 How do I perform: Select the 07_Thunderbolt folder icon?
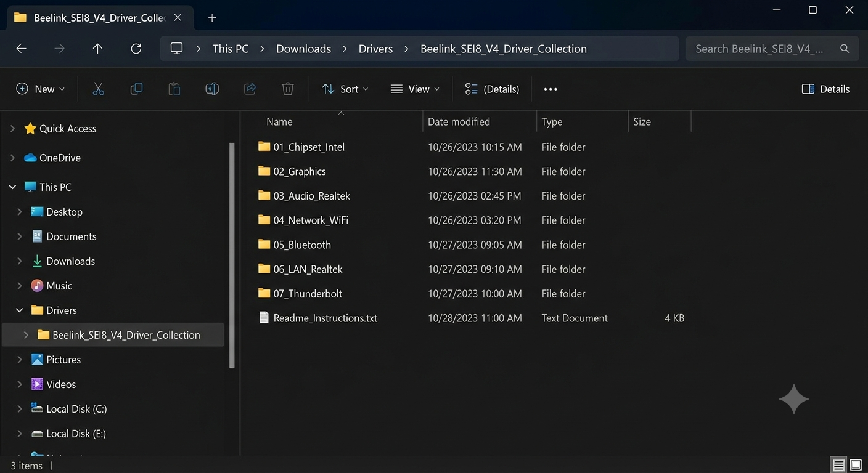[x=264, y=293]
